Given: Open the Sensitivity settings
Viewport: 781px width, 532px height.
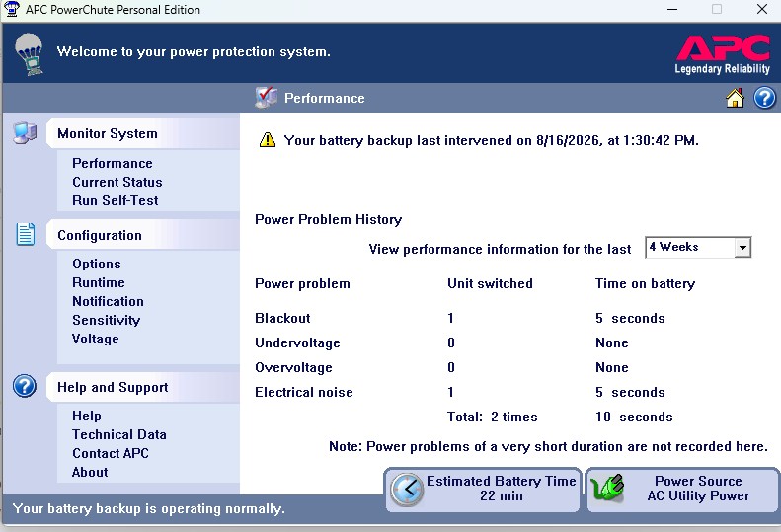Looking at the screenshot, I should pyautogui.click(x=106, y=321).
